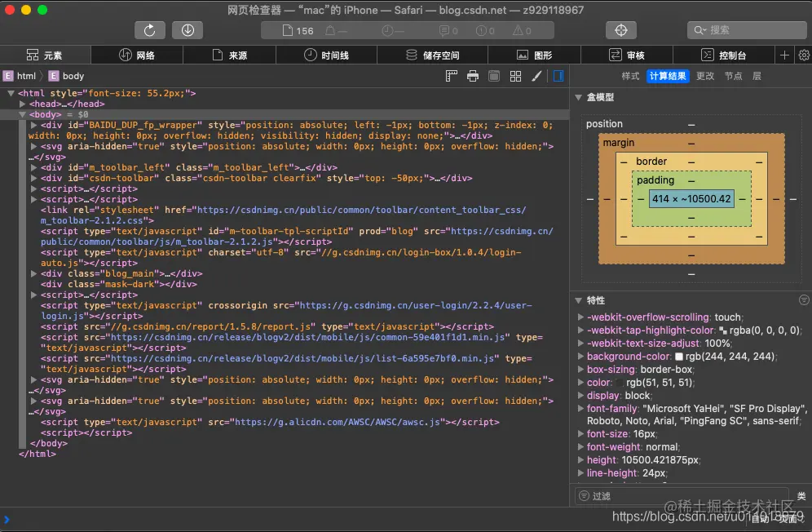Toggle the appearance icon next to print icon
The image size is (812, 532).
point(494,76)
